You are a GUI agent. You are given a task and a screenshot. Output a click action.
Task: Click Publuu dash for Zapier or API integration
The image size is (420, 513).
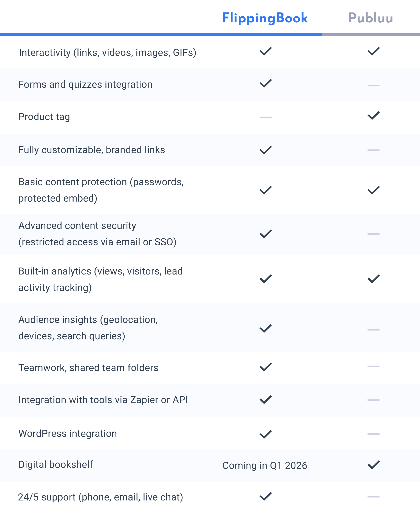(373, 400)
